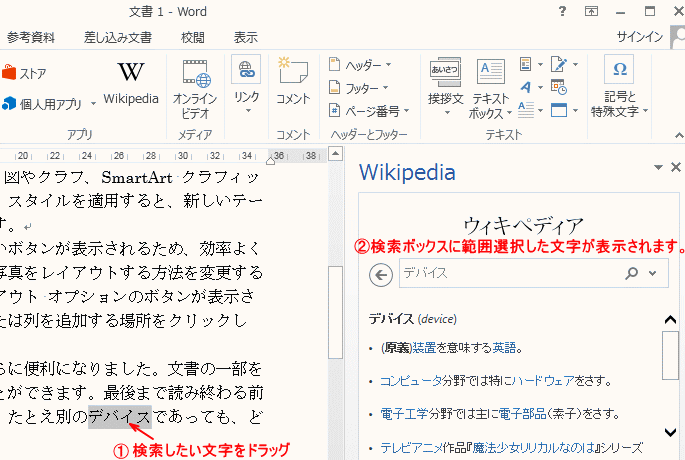Open the search box dropdown arrow
685x460 pixels.
[653, 273]
